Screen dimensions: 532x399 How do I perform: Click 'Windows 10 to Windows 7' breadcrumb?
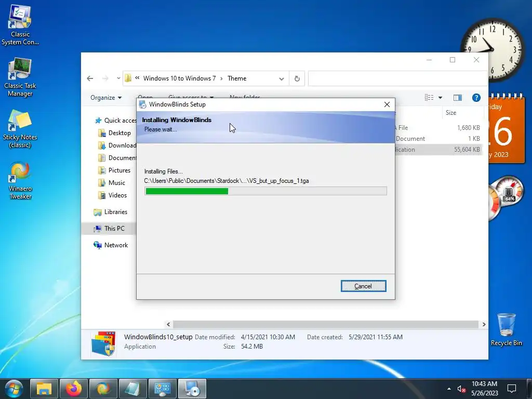179,78
